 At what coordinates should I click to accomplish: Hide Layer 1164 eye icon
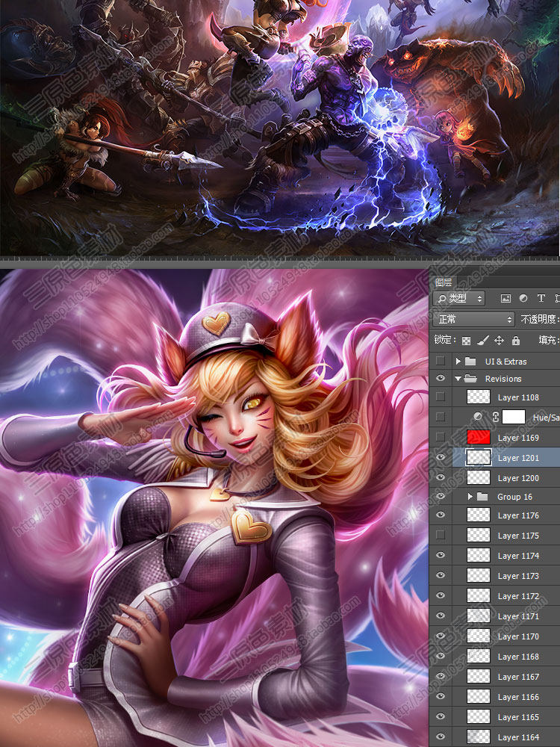click(441, 737)
